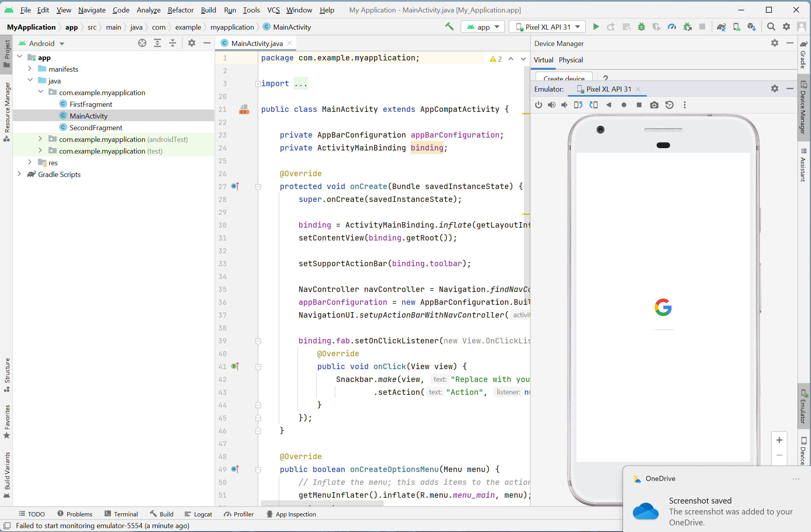Select the Pixel XL API 31 dropdown
Screen dimensions: 811x532
546,27
